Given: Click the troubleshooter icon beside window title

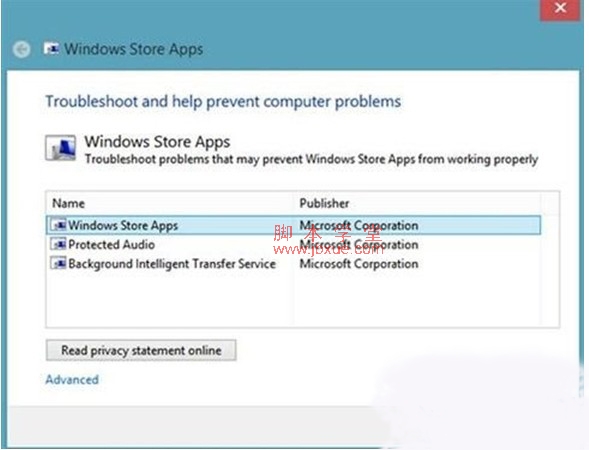Looking at the screenshot, I should (51, 48).
